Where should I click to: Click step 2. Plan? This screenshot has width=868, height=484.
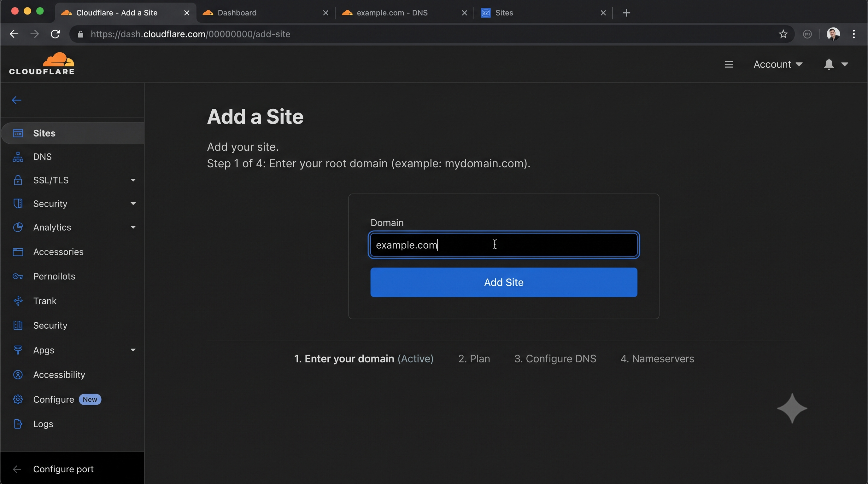pos(474,359)
